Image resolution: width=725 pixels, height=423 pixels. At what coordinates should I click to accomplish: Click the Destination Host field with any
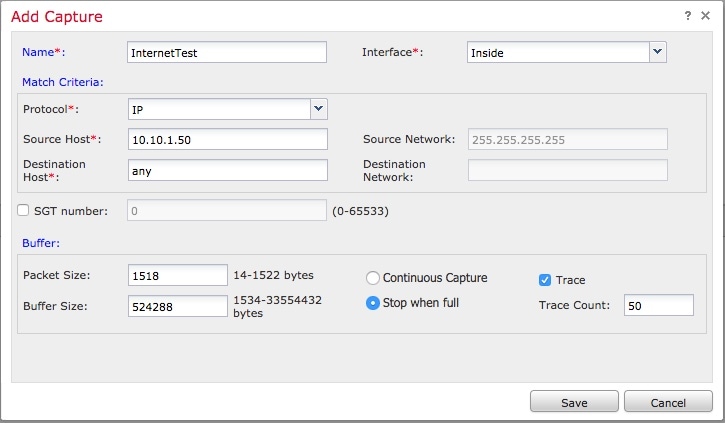pyautogui.click(x=227, y=171)
